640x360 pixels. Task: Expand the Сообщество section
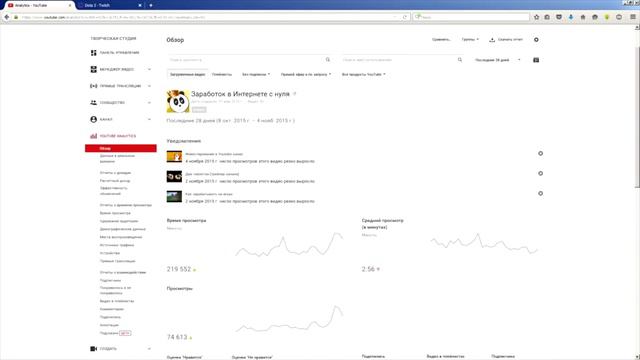[x=149, y=103]
